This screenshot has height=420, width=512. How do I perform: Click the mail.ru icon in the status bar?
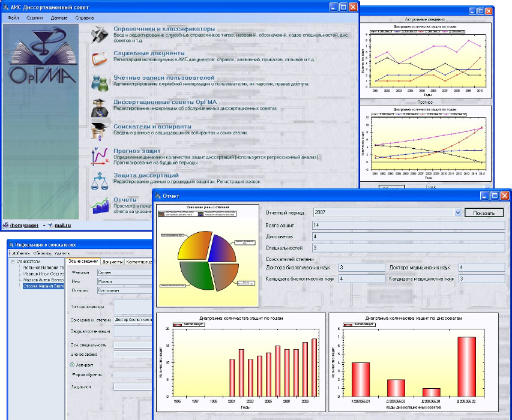(50, 226)
